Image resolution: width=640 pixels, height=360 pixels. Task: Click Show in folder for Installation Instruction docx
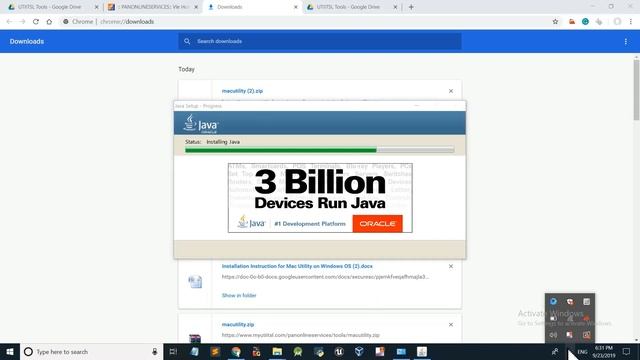239,296
